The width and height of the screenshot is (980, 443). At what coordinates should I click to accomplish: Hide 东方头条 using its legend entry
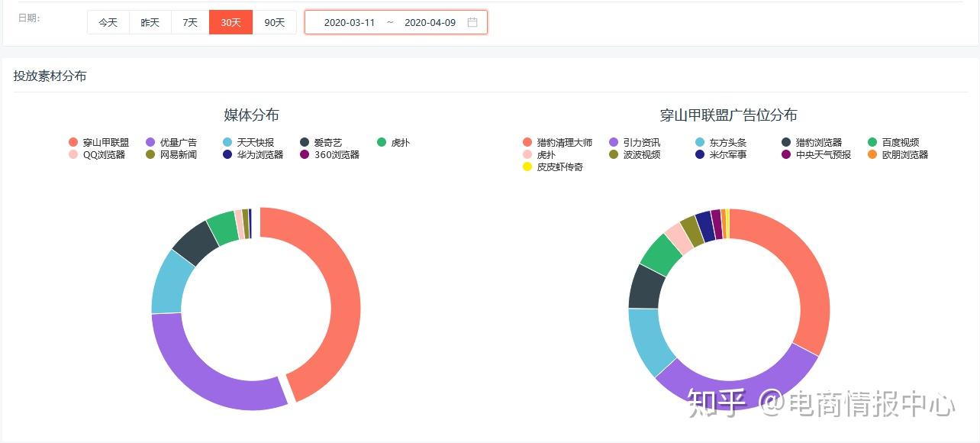click(721, 142)
